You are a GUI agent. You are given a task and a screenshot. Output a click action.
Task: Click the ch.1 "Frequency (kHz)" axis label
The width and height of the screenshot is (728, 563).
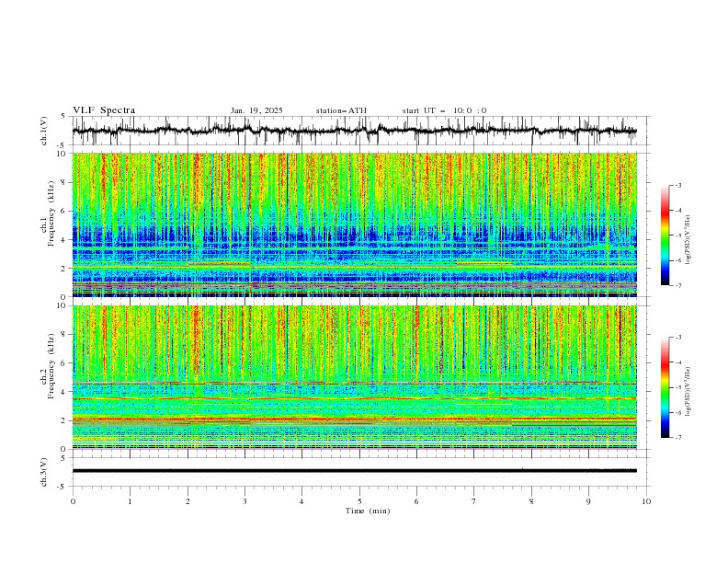pyautogui.click(x=51, y=212)
